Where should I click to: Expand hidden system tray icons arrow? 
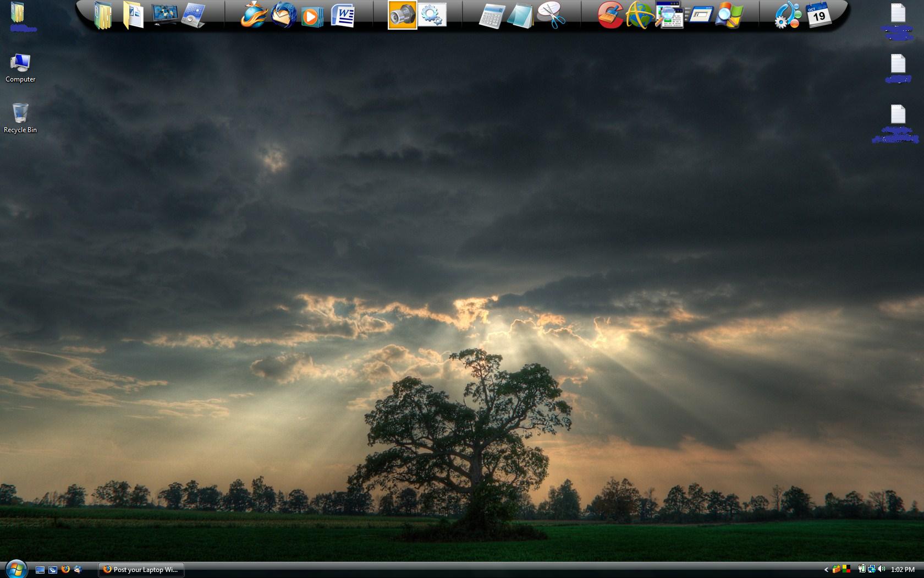click(x=826, y=570)
